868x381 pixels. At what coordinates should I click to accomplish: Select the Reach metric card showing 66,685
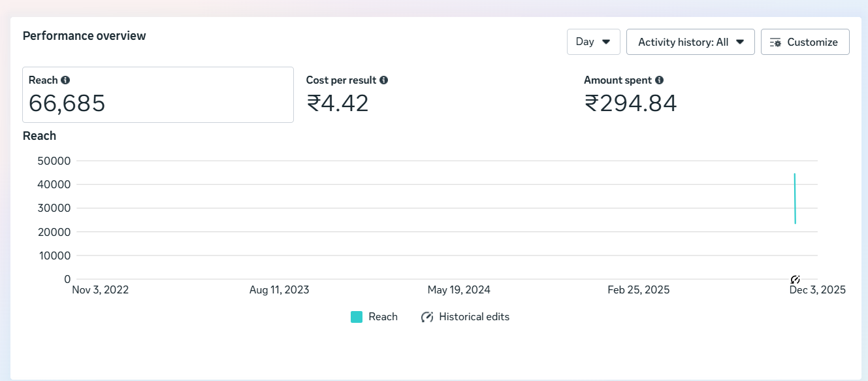pyautogui.click(x=157, y=95)
